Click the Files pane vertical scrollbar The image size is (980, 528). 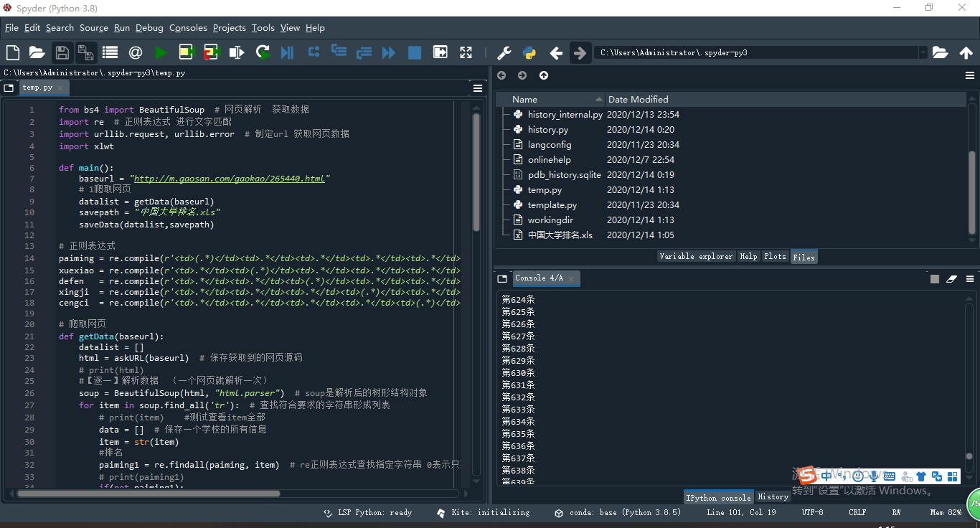(972, 192)
